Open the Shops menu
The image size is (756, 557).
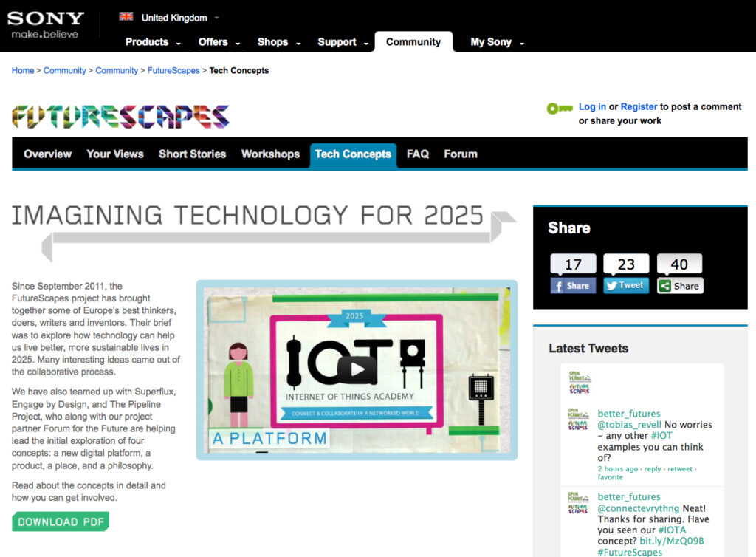[273, 42]
